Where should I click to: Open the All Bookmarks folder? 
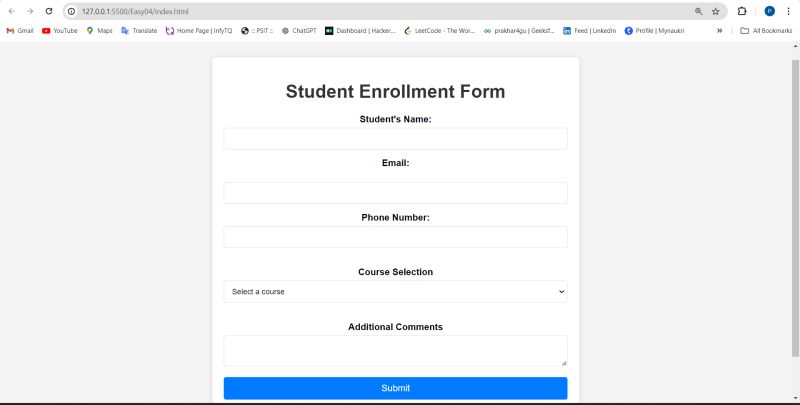coord(766,31)
